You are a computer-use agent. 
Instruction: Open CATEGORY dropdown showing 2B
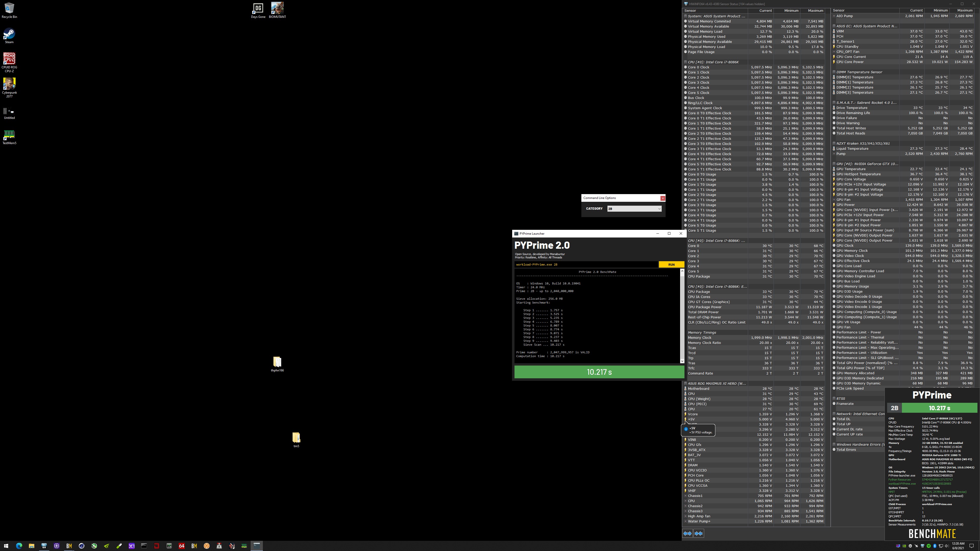coord(634,209)
